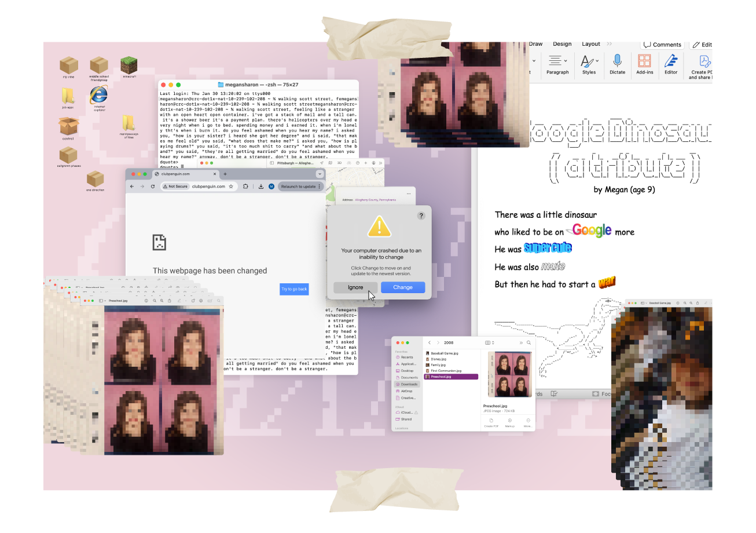
Task: Select Documents in Finder sidebar
Action: pyautogui.click(x=406, y=377)
